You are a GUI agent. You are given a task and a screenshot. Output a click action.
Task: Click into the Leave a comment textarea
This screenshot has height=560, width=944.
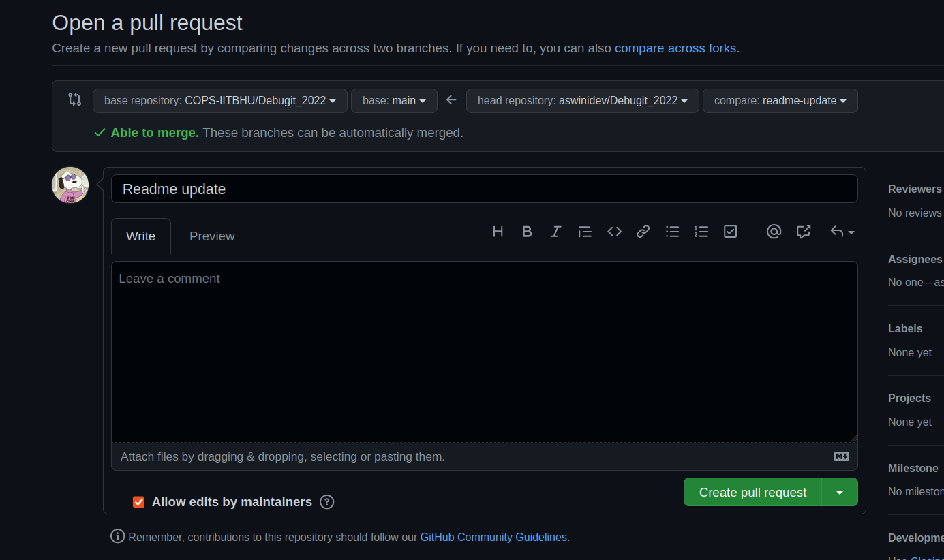coord(484,352)
